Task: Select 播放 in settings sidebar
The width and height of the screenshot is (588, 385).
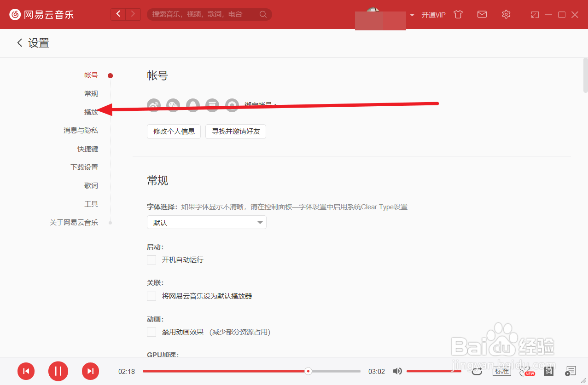Action: (x=91, y=112)
